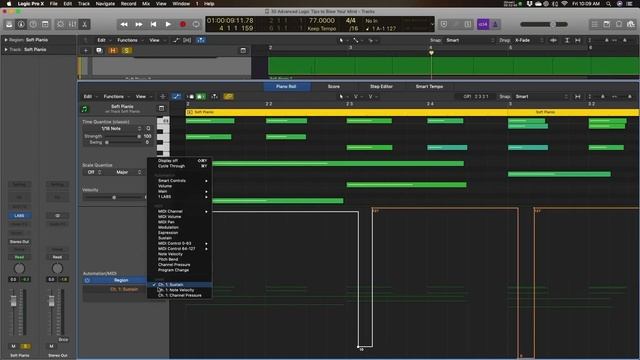640x360 pixels.
Task: Click the Region automation mode button
Action: [121, 280]
